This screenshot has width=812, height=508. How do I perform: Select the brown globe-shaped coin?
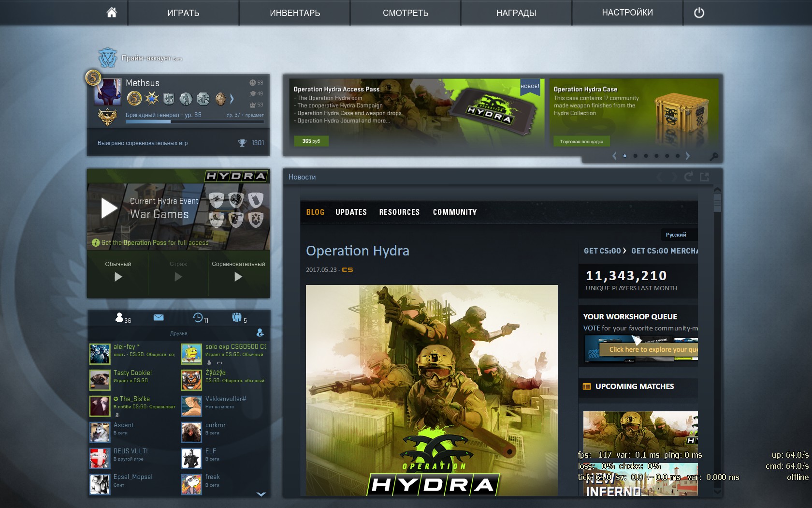tap(220, 99)
